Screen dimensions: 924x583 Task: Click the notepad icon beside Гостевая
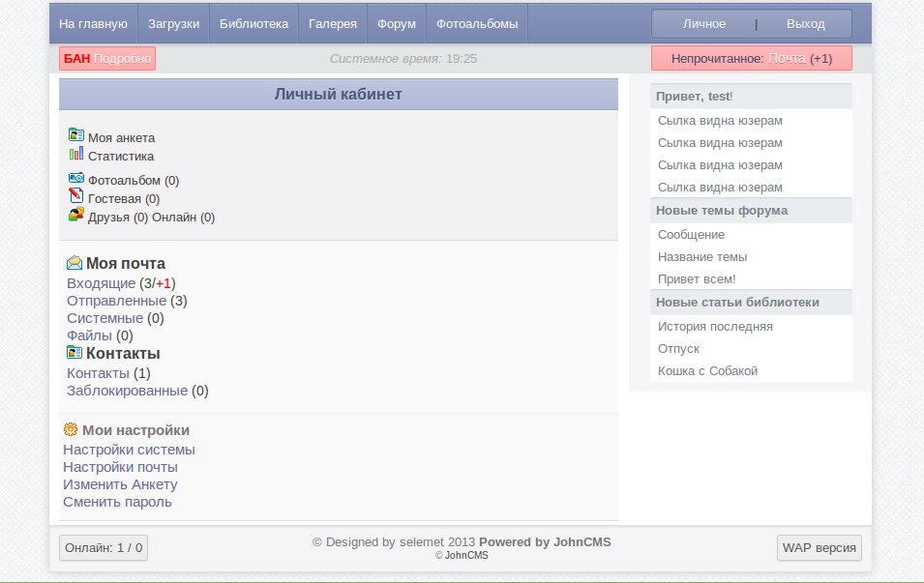point(76,195)
